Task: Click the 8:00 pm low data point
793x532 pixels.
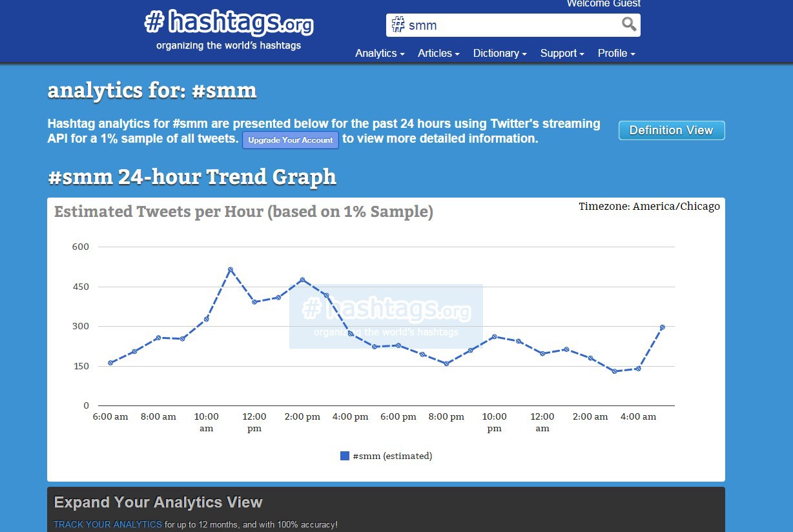Action: point(446,363)
